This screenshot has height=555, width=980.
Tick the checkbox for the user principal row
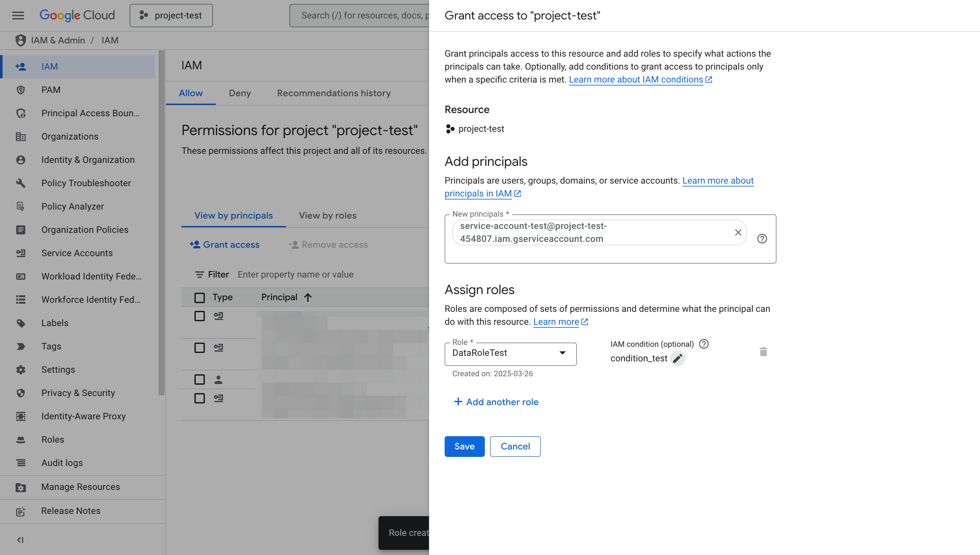(x=200, y=379)
